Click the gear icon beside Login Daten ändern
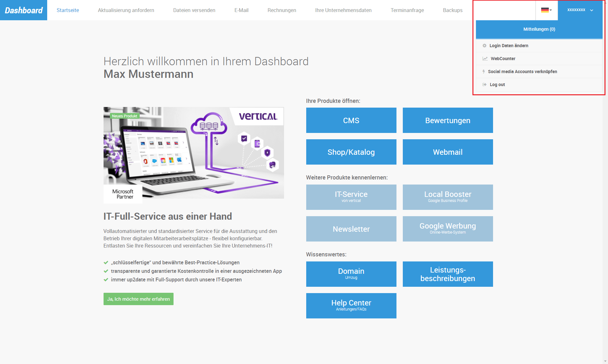Viewport: 608px width, 364px height. [x=484, y=46]
